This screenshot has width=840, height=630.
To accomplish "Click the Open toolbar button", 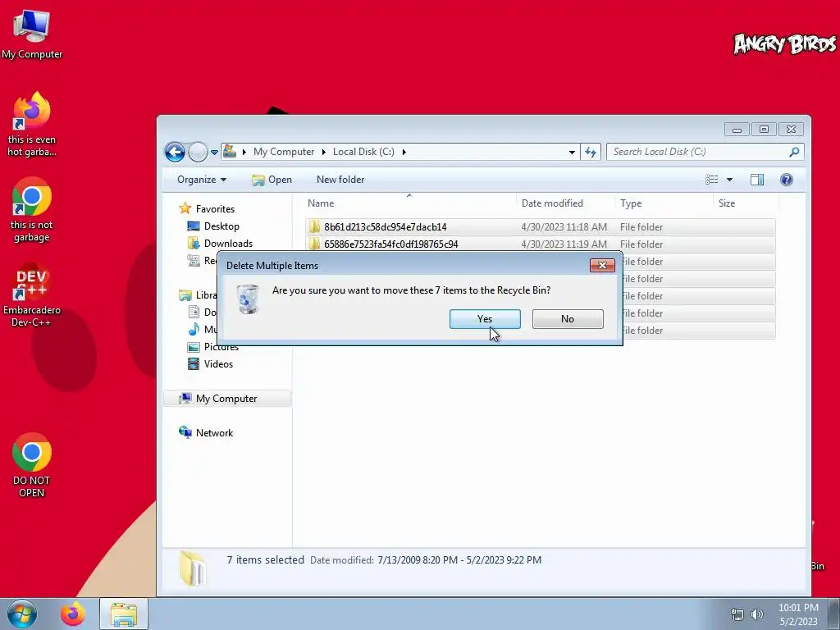I will 272,180.
